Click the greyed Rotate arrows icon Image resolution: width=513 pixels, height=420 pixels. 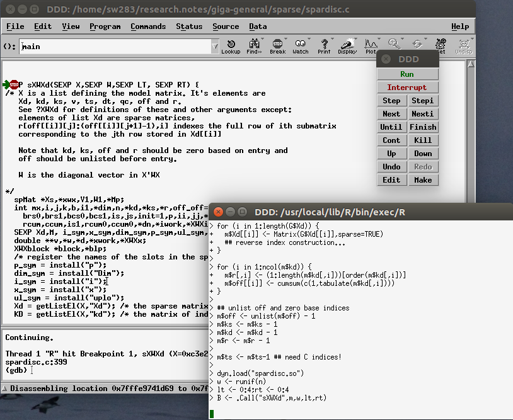click(417, 43)
